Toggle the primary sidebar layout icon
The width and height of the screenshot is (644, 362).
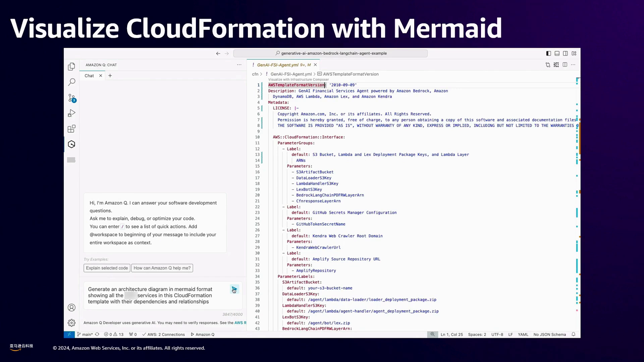click(548, 53)
